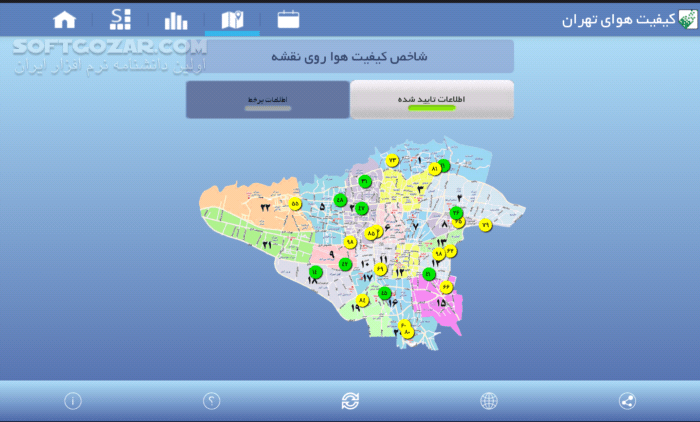The width and height of the screenshot is (700, 422).
Task: Select the green marker beside district 8
Action: click(456, 213)
